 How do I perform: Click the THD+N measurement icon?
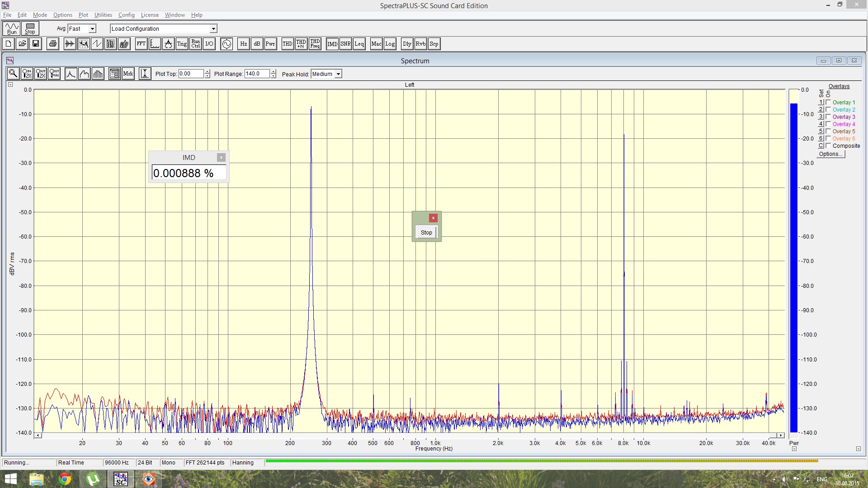301,44
